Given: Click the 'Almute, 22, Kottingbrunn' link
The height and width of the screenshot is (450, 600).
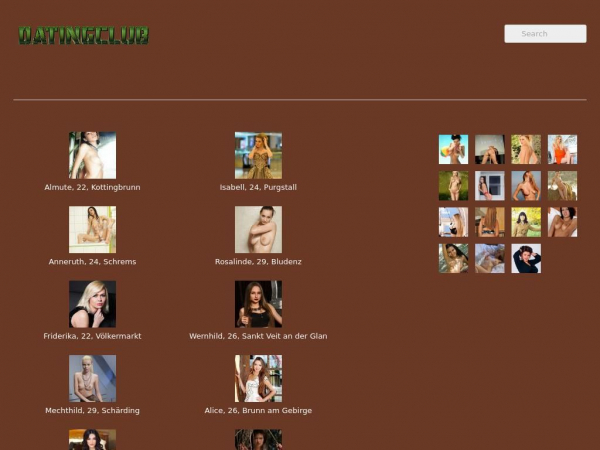Looking at the screenshot, I should pos(93,187).
